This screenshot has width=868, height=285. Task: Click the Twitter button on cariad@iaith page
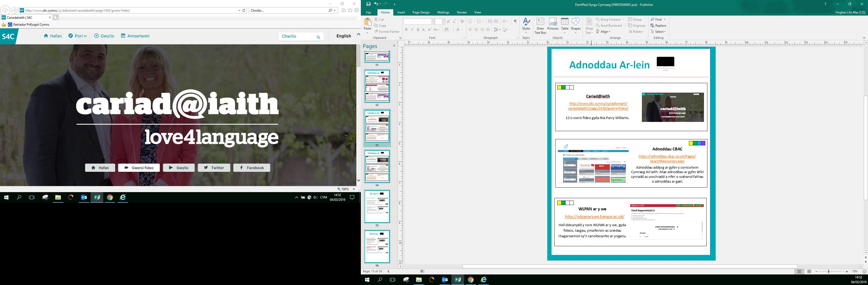coord(214,168)
